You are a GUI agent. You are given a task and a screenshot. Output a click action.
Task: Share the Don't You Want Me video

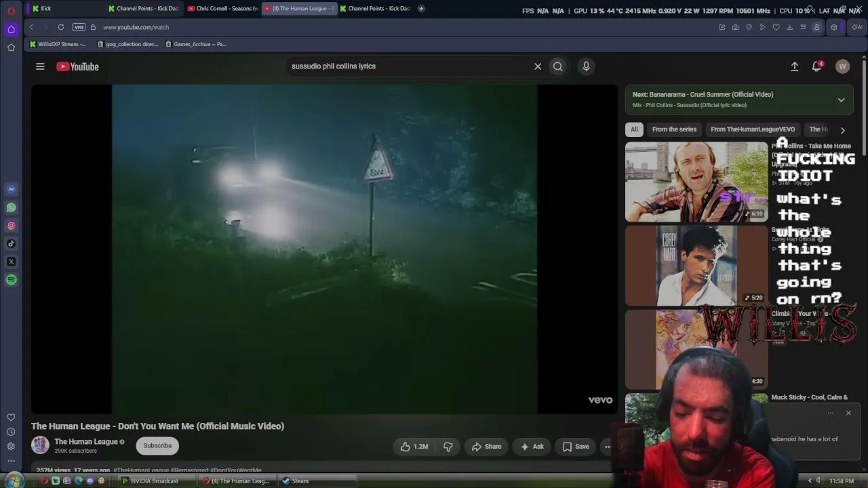(x=486, y=447)
